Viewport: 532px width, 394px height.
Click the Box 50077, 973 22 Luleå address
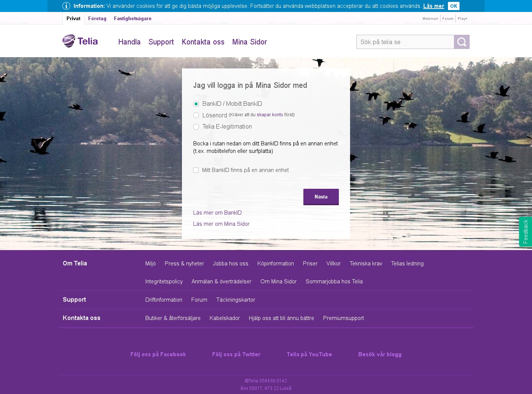coord(266,388)
